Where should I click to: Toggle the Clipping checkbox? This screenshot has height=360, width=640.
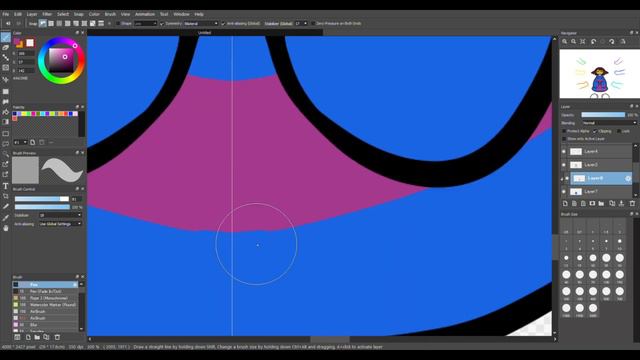tap(595, 131)
